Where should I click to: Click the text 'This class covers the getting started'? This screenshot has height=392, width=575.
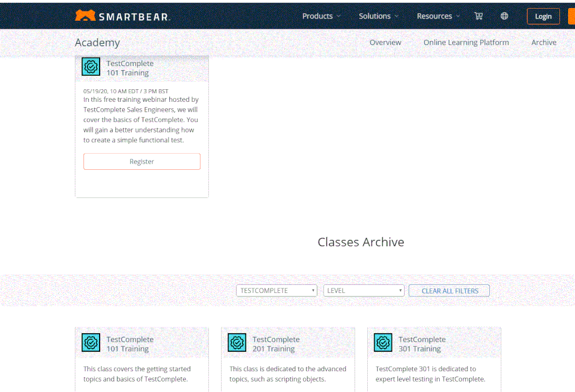coord(137,369)
